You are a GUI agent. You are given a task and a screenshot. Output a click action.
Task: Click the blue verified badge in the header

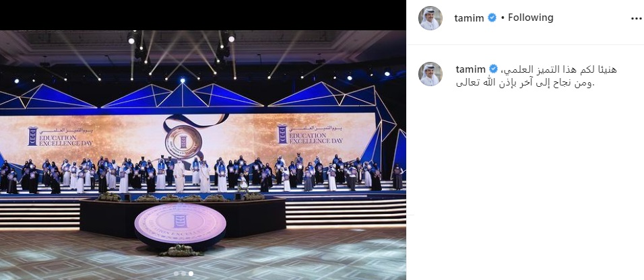coord(492,17)
